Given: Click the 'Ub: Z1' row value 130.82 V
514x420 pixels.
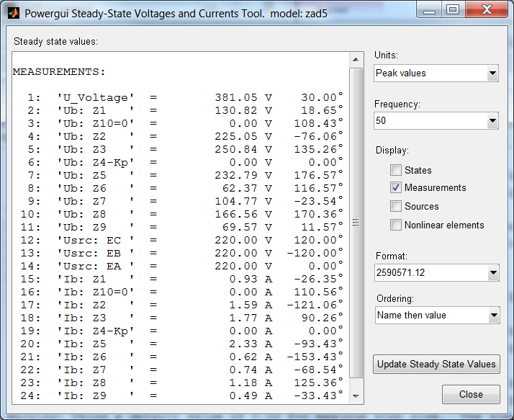Looking at the screenshot, I should 243,110.
